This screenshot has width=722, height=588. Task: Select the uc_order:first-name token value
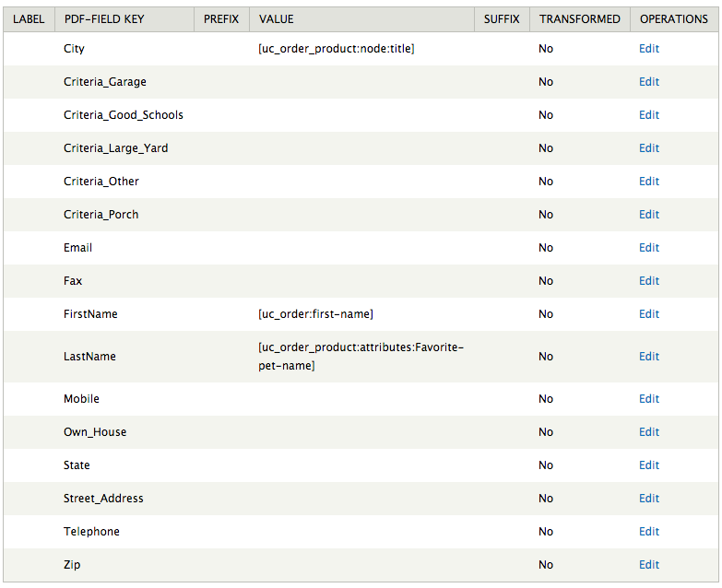[x=315, y=313]
